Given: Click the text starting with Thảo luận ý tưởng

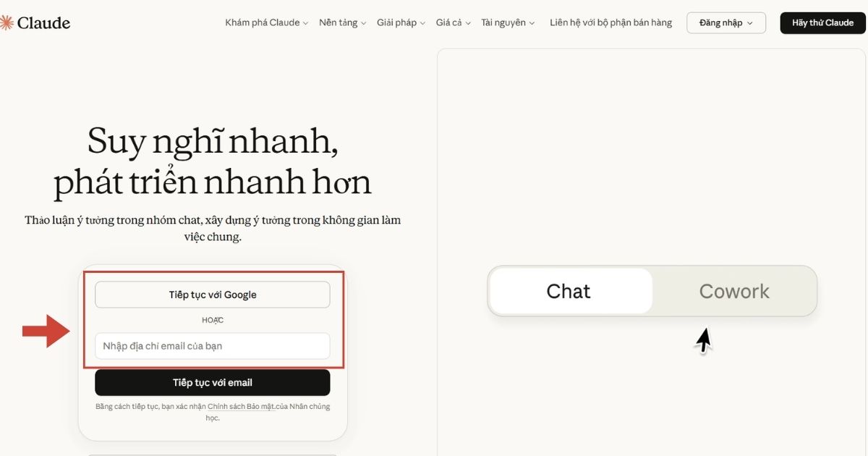Looking at the screenshot, I should (213, 228).
